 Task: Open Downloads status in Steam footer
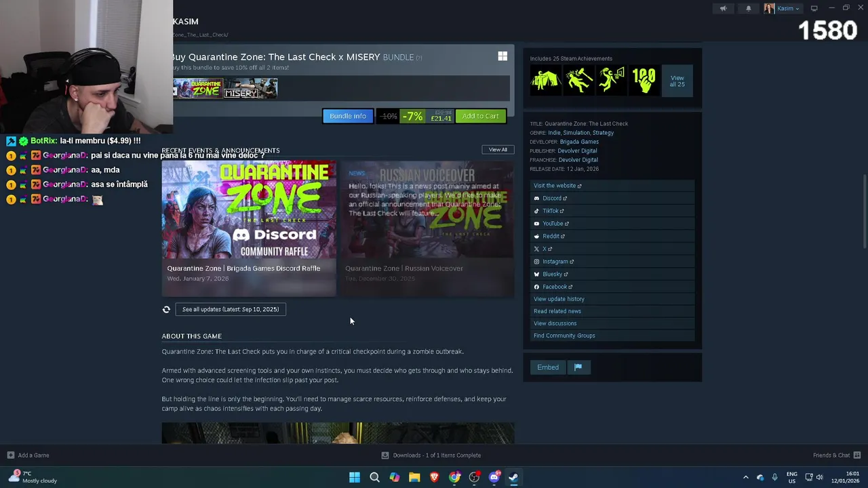(431, 455)
